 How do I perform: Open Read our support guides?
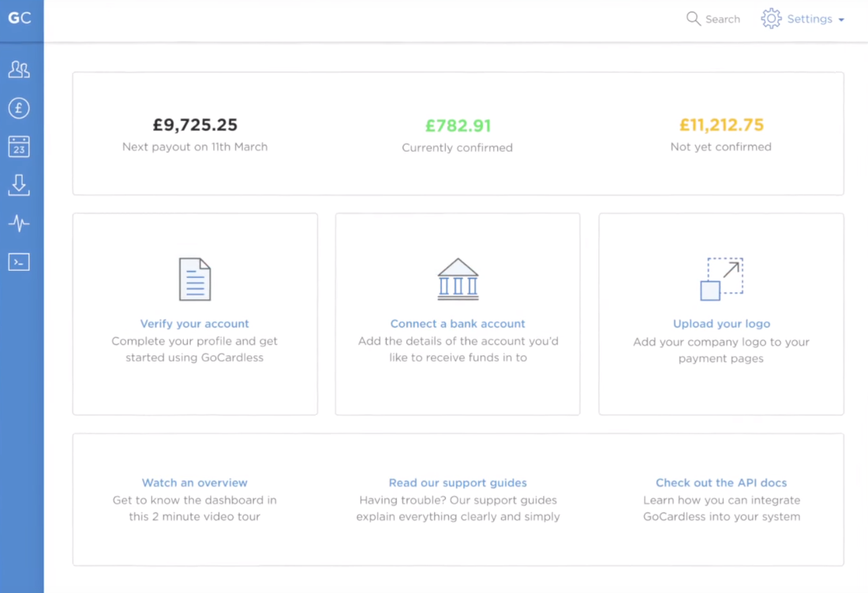[458, 482]
